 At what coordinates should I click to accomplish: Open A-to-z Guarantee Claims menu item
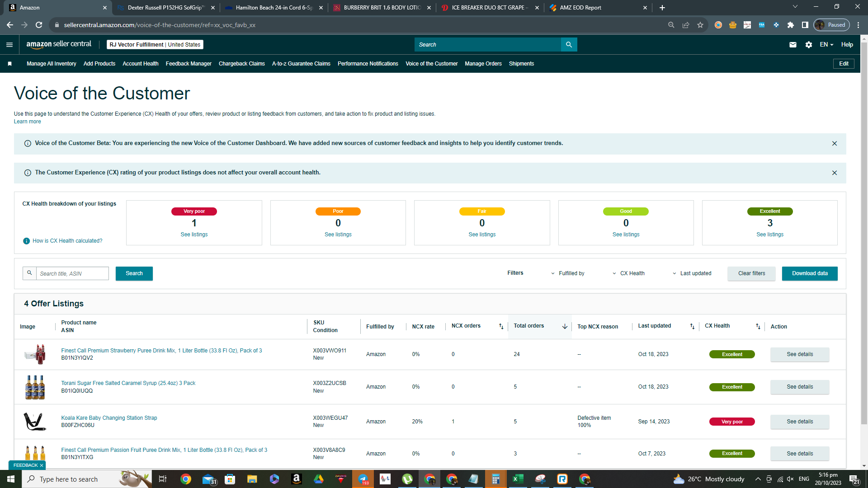(301, 64)
